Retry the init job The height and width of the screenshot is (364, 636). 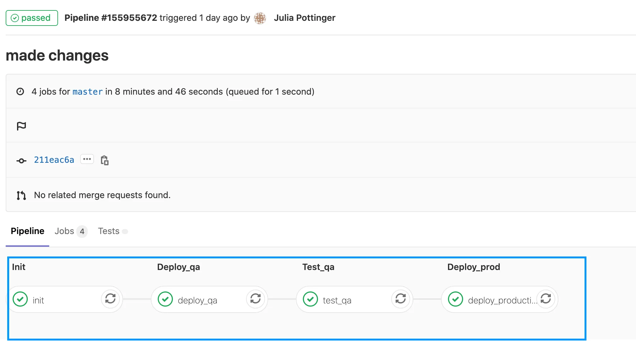(110, 299)
